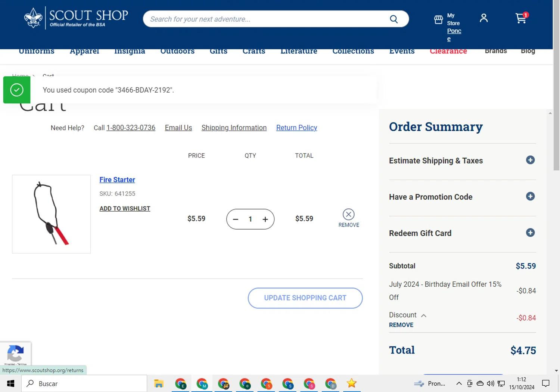The width and height of the screenshot is (560, 392).
Task: Open Chrome profile D taskbar icon
Action: 331,383
